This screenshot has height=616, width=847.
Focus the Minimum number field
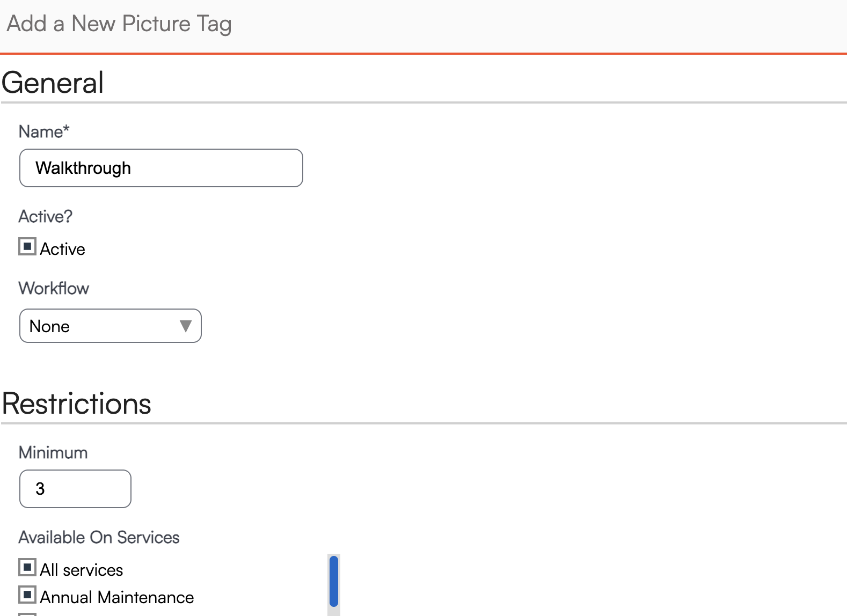coord(75,489)
